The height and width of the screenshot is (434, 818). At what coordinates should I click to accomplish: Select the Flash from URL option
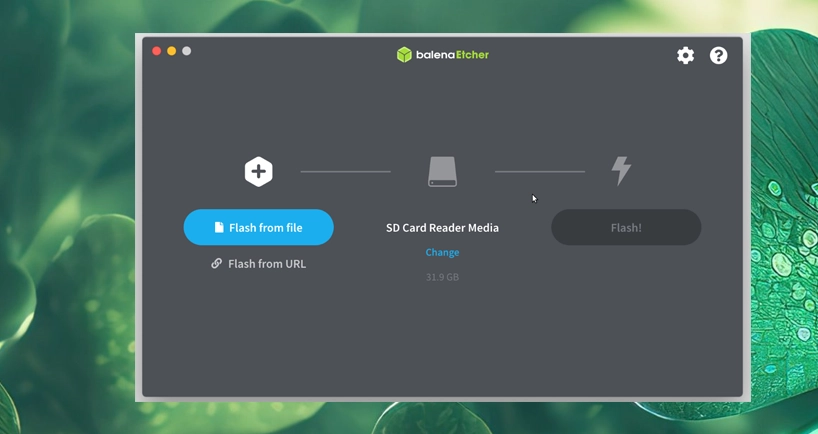(266, 264)
